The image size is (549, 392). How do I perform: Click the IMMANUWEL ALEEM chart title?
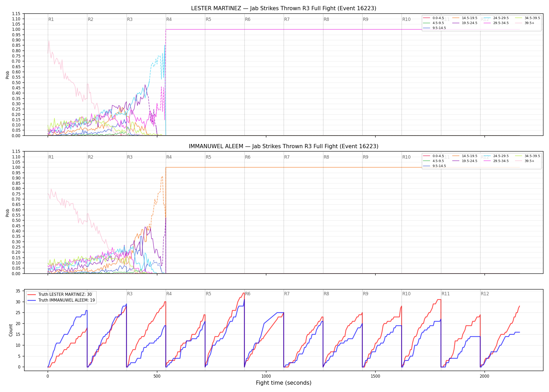pyautogui.click(x=284, y=146)
